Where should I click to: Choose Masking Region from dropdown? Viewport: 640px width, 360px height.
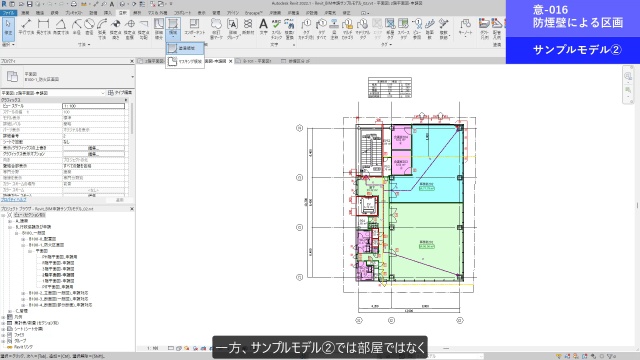[x=185, y=61]
